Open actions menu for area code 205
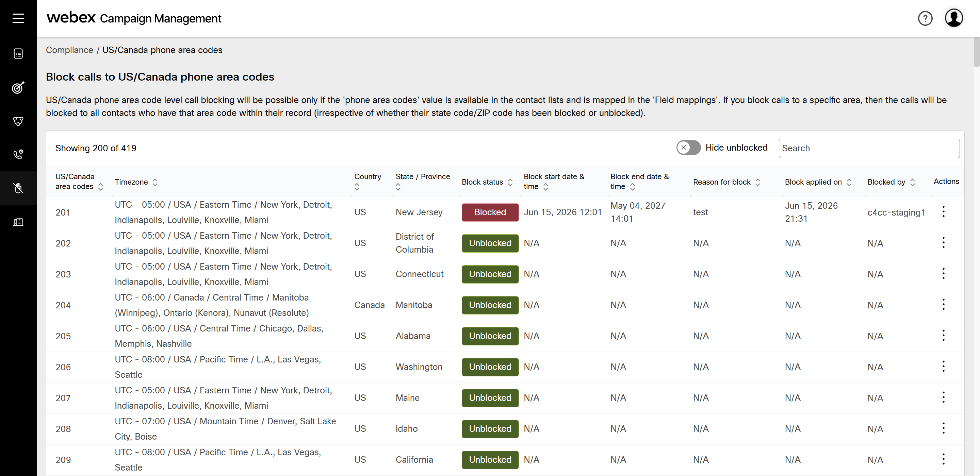The image size is (980, 476). 943,336
